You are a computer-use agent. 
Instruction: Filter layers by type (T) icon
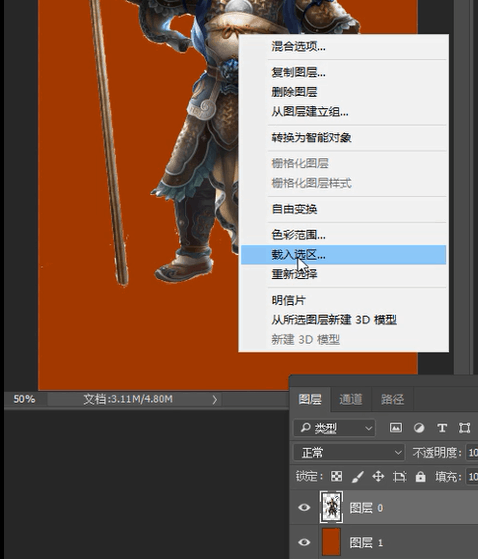click(x=442, y=428)
